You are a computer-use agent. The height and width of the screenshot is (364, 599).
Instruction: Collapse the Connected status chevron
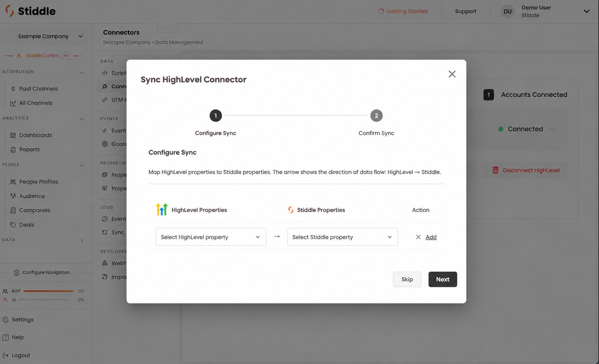tap(552, 129)
